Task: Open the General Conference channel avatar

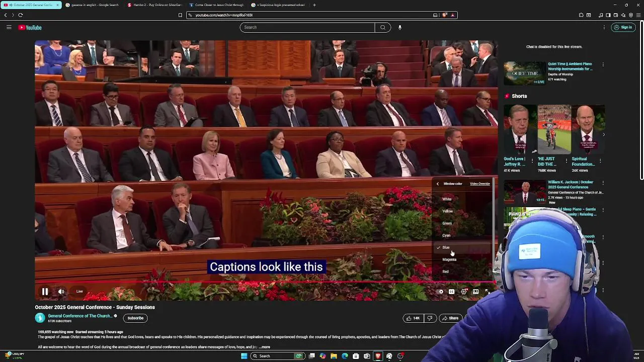Action: point(40,318)
